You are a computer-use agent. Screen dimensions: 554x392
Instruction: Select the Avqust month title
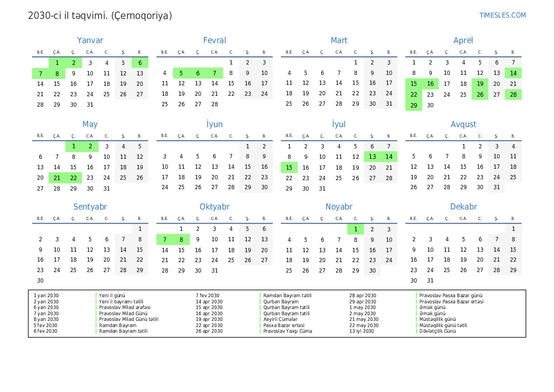(x=463, y=124)
